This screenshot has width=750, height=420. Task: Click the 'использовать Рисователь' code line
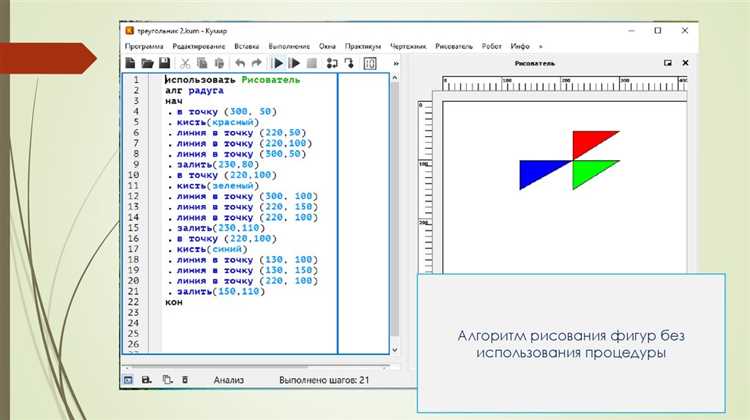click(232, 80)
